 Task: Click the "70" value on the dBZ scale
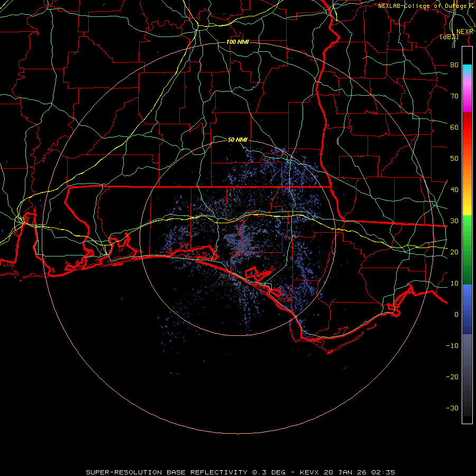click(454, 96)
